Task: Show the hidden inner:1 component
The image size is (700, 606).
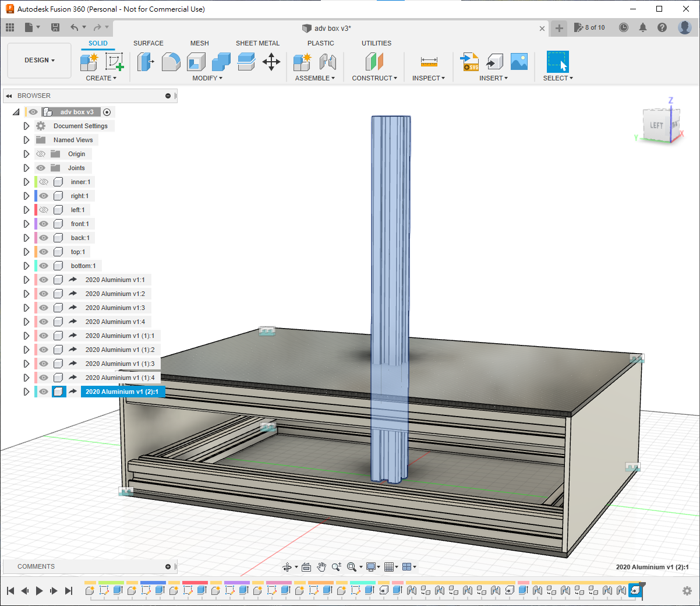Action: (x=44, y=182)
